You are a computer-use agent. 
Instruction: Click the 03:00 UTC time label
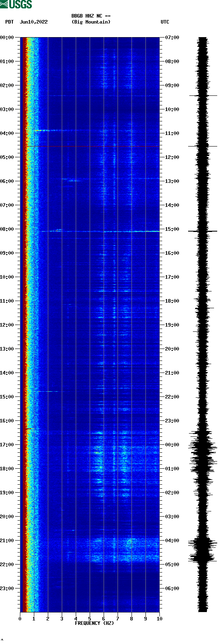172,517
